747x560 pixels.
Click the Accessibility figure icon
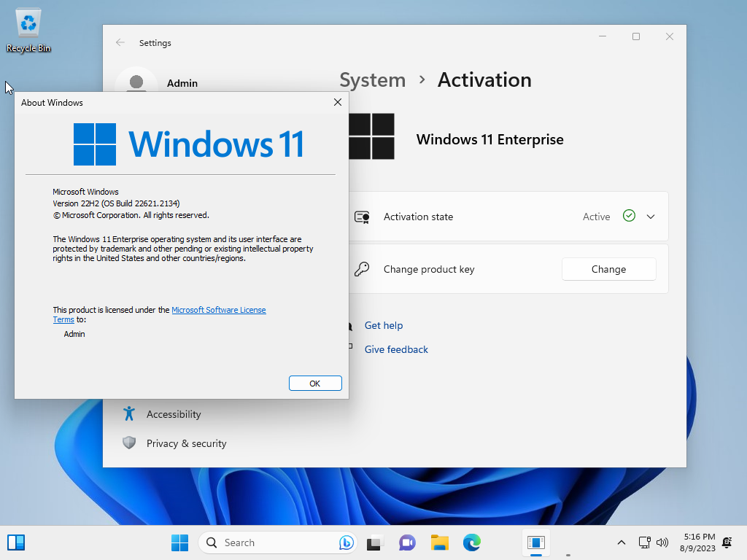tap(128, 414)
